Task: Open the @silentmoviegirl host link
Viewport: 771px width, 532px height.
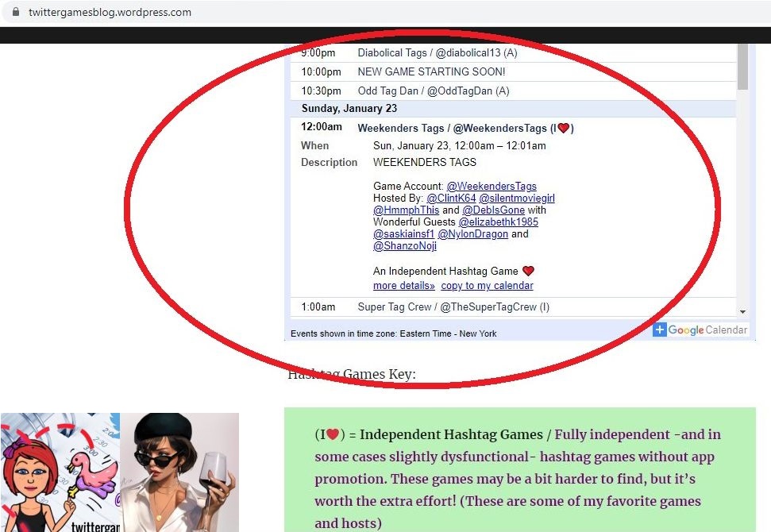Action: pos(517,199)
